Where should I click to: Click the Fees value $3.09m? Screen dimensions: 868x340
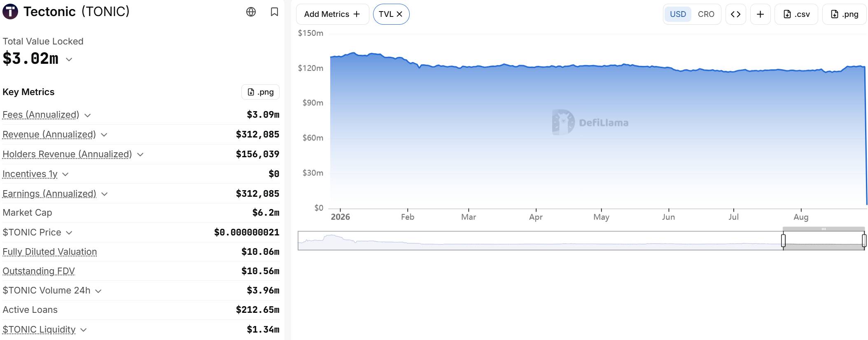click(x=263, y=114)
